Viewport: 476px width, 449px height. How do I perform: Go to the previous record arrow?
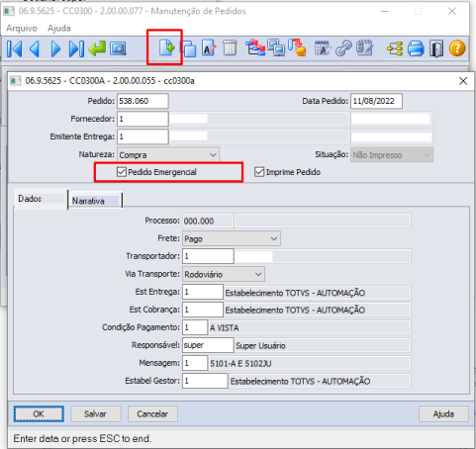(x=35, y=49)
